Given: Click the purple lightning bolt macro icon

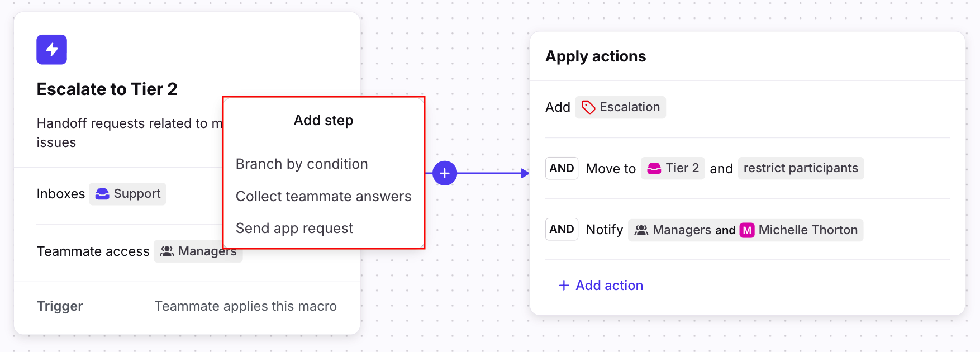Looking at the screenshot, I should tap(51, 50).
